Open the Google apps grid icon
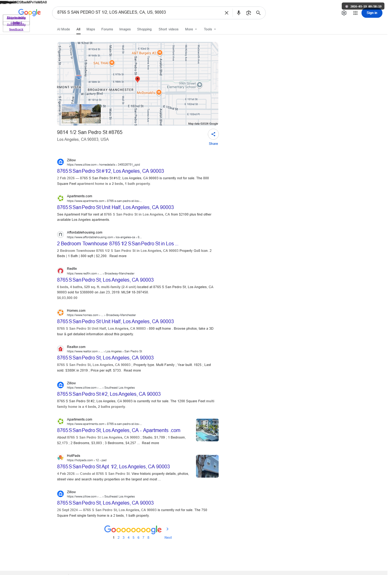Viewport: 392px width, 575px height. point(355,13)
